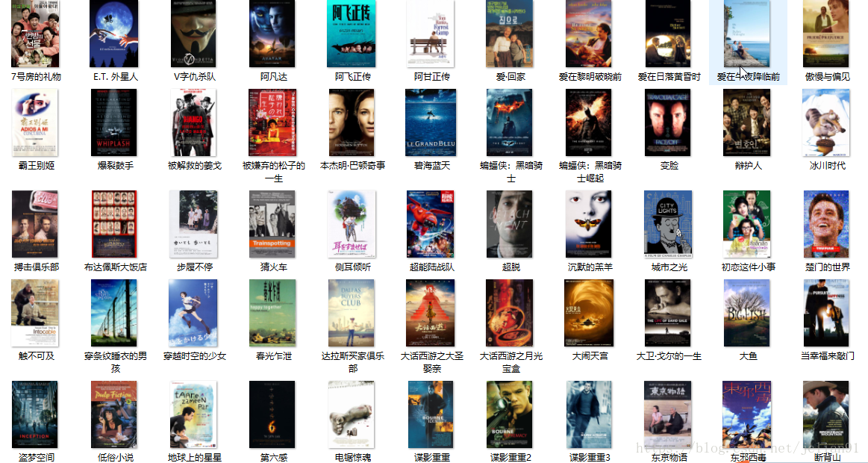The height and width of the screenshot is (463, 868).
Task: Select the 谍影重重3 poster
Action: pyautogui.click(x=589, y=414)
